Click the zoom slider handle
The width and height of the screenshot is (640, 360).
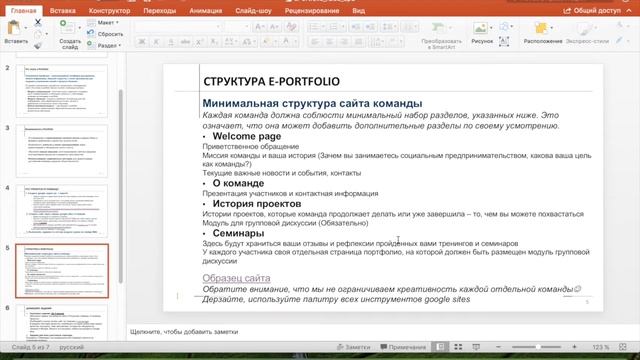538,347
